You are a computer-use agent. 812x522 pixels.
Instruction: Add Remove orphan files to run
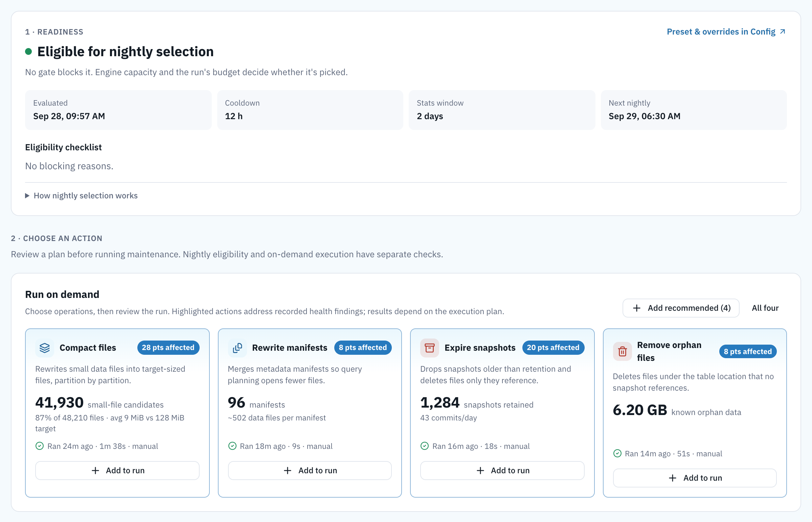(695, 478)
